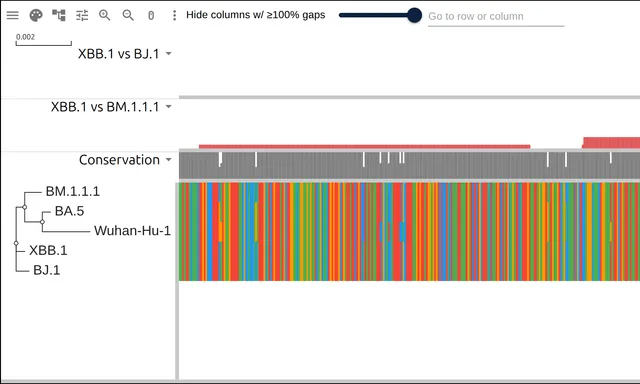Click the tree node above BM.1.1.1 clade
The height and width of the screenshot is (384, 640).
[24, 207]
